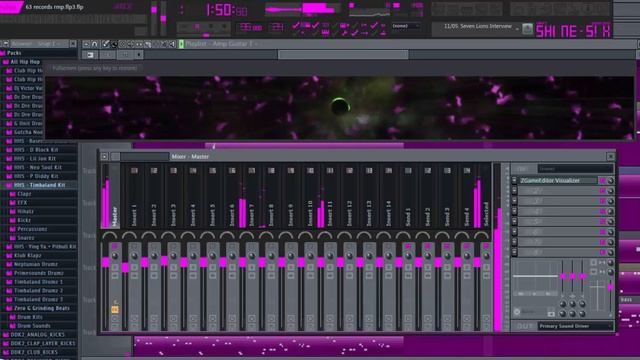
Task: Click the main pitch slider in top toolbar
Action: (163, 18)
